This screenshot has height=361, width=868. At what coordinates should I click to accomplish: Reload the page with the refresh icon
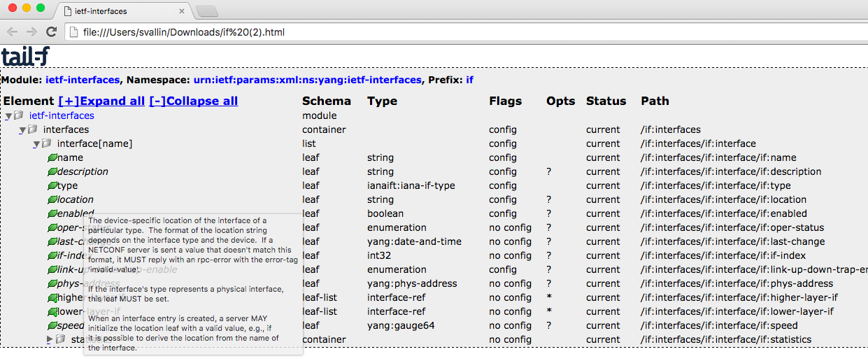(51, 32)
